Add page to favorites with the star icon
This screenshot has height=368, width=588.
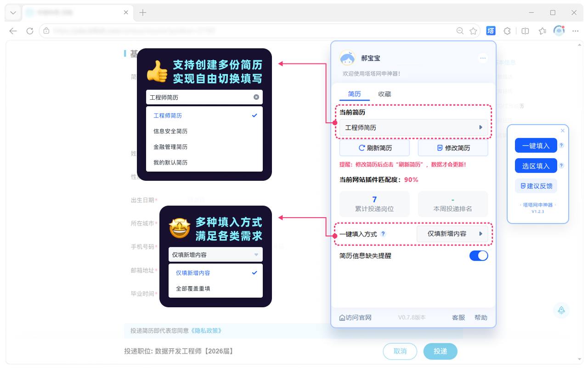[473, 31]
